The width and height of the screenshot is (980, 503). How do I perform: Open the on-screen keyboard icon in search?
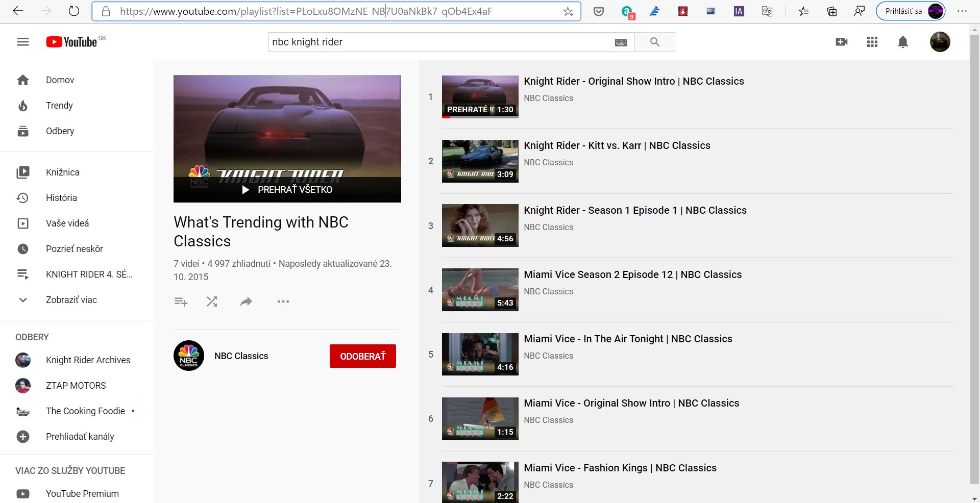pyautogui.click(x=621, y=42)
